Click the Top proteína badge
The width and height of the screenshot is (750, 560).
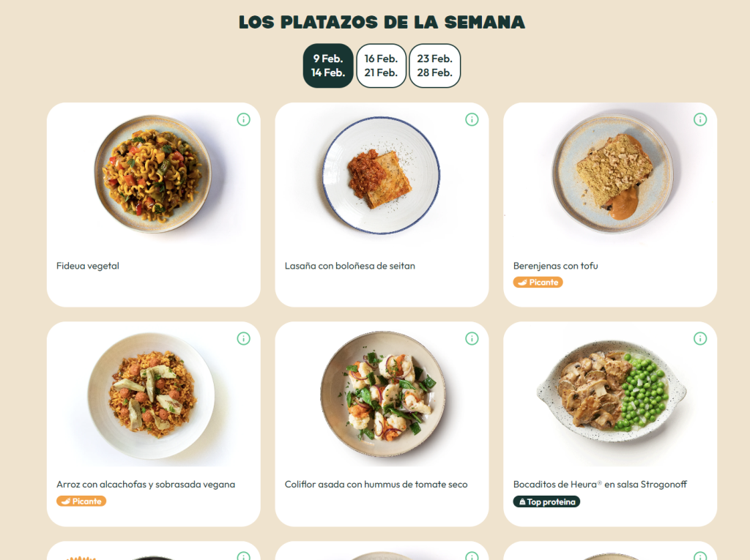546,501
